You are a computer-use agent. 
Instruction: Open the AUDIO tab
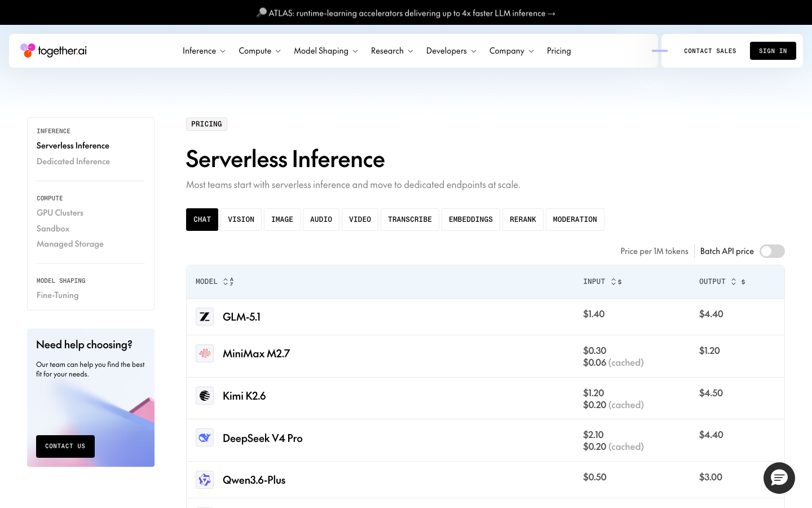pos(321,220)
